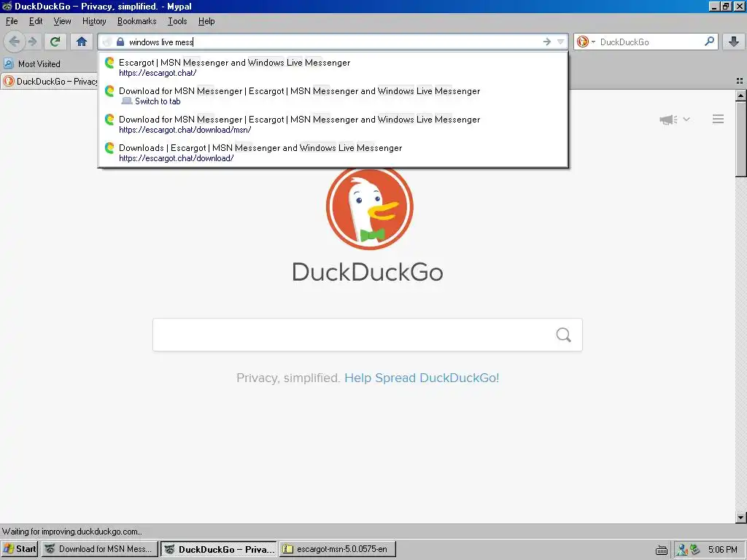Image resolution: width=747 pixels, height=560 pixels.
Task: Click the DuckDuckGo favicon on the tab
Action: 9,82
